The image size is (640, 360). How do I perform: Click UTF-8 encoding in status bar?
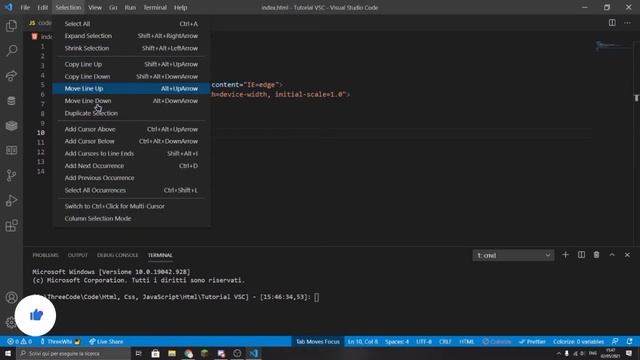(424, 342)
